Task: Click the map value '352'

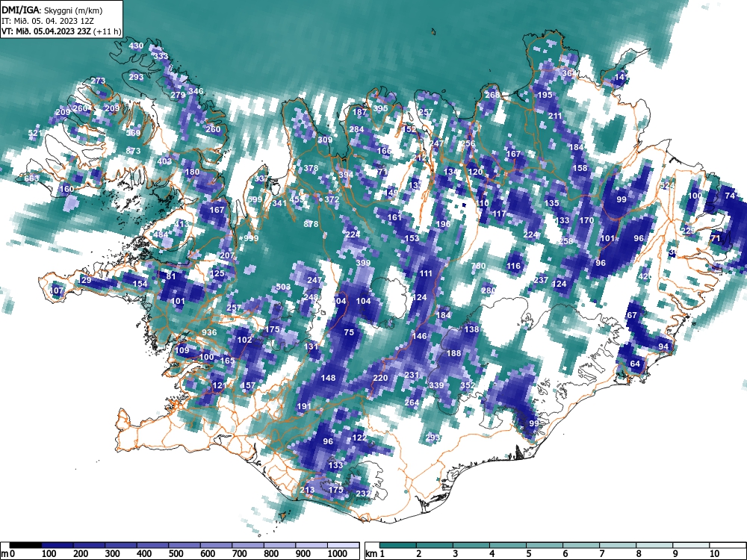Action: click(x=468, y=385)
